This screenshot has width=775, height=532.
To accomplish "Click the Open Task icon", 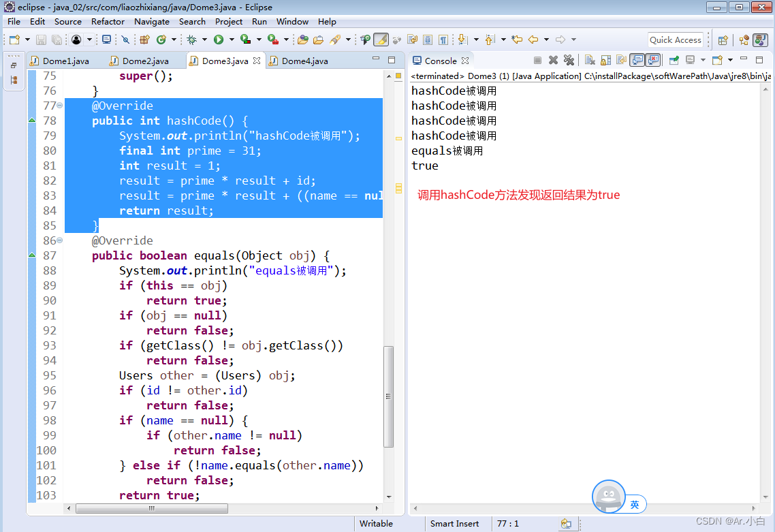I will 319,40.
